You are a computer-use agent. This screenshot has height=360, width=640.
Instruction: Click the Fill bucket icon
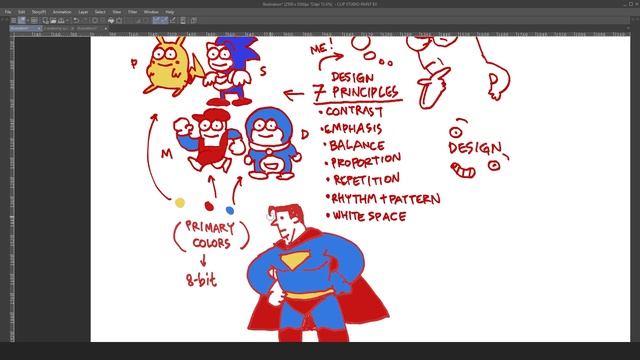tap(111, 20)
